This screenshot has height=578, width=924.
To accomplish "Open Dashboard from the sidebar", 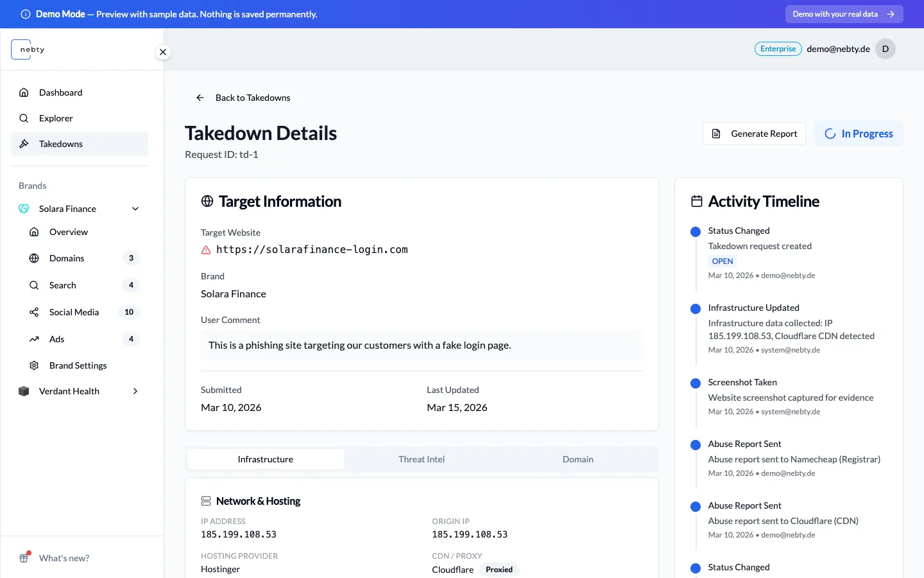I will [80, 92].
